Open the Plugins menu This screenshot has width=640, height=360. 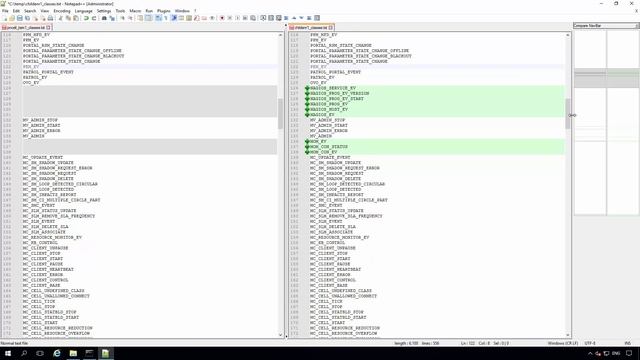[x=164, y=11]
